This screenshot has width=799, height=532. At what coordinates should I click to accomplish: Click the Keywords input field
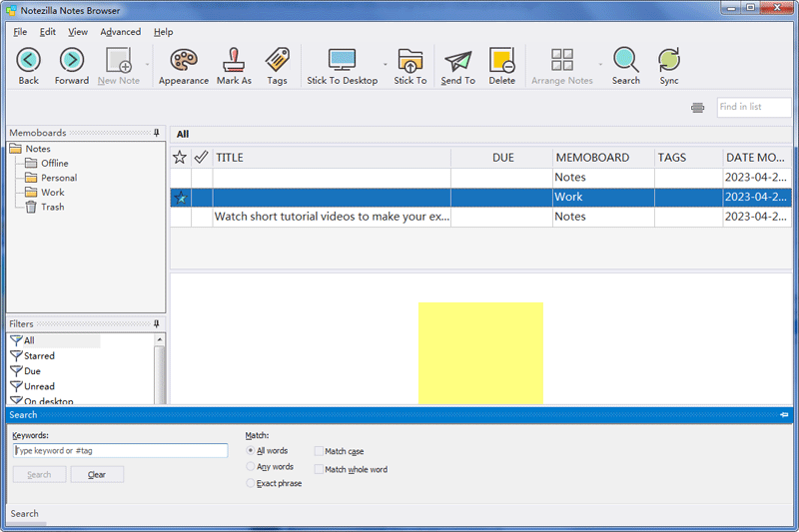point(120,450)
